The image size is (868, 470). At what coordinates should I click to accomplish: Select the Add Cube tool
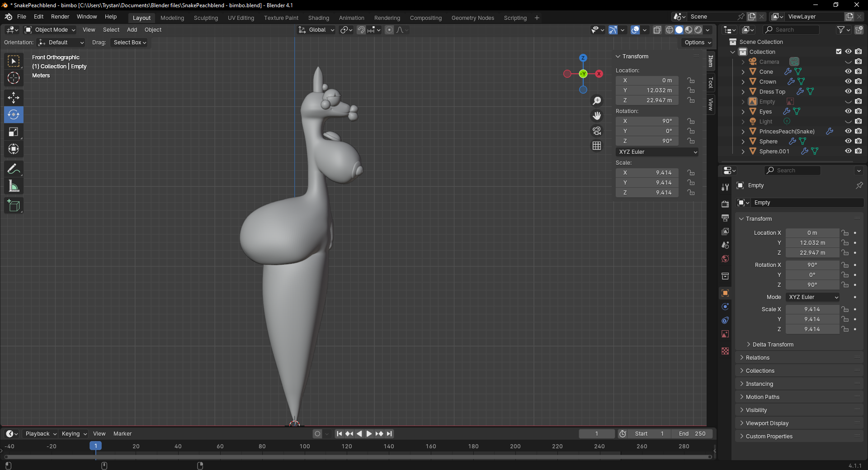click(14, 206)
